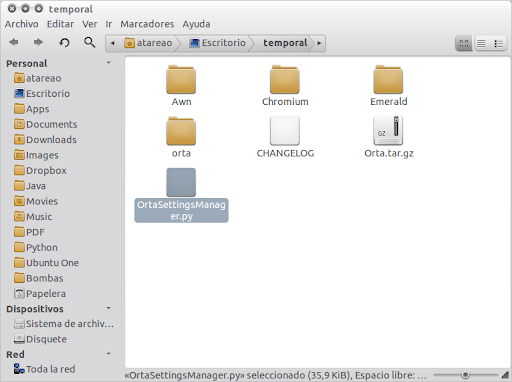Switch to icon view mode
Viewport: 512px width, 382px height.
[x=464, y=43]
